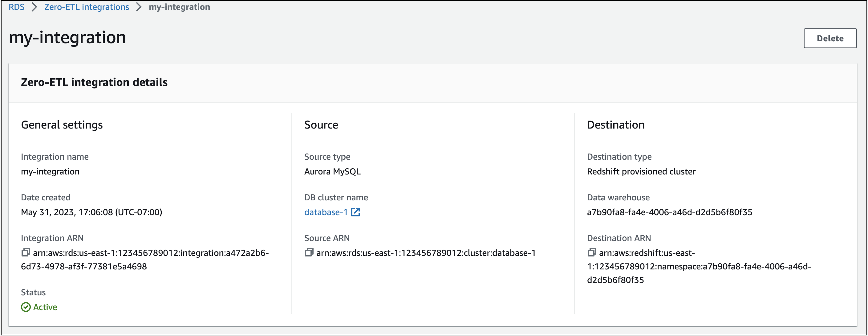Navigate to RDS via the breadcrumb
Image resolution: width=868 pixels, height=336 pixels.
[17, 7]
